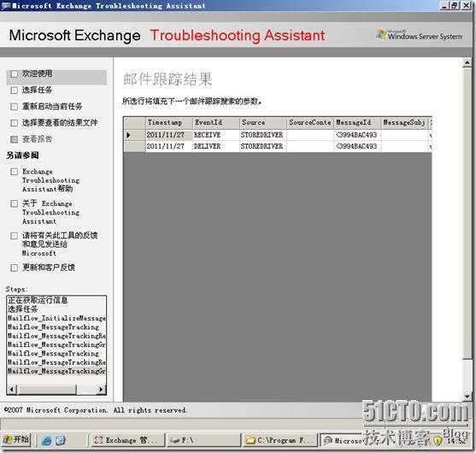Click MessageId cell of the RECEIVE row
476x453 pixels.
[x=357, y=135]
